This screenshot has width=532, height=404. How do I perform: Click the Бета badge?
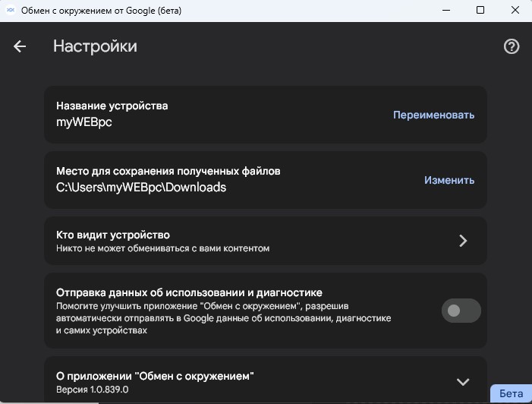tap(511, 393)
